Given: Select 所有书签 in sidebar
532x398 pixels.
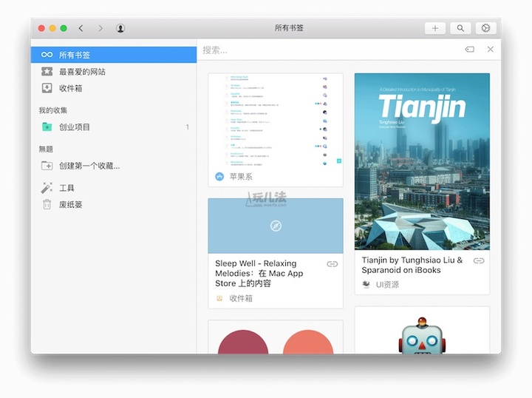Looking at the screenshot, I should coord(75,55).
